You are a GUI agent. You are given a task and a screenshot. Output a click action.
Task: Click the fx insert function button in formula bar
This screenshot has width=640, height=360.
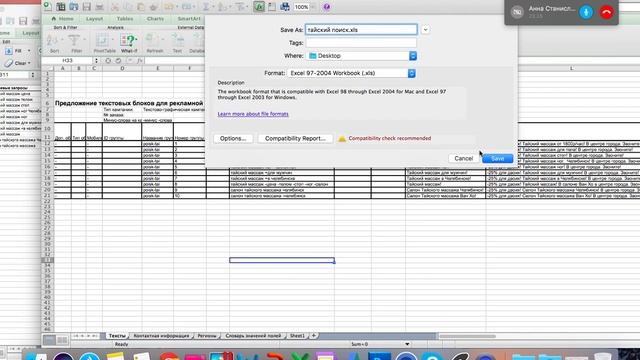(139, 60)
